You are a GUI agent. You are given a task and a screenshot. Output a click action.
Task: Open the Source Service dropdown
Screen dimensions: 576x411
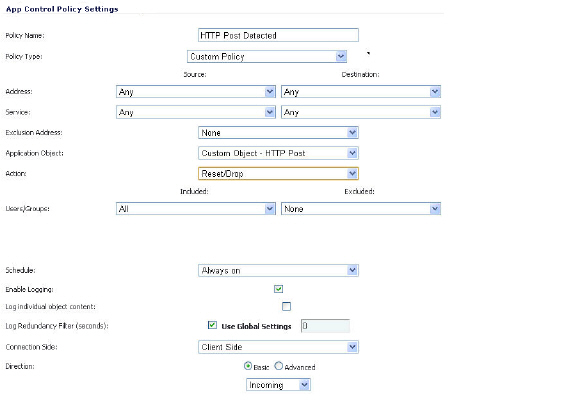click(196, 112)
